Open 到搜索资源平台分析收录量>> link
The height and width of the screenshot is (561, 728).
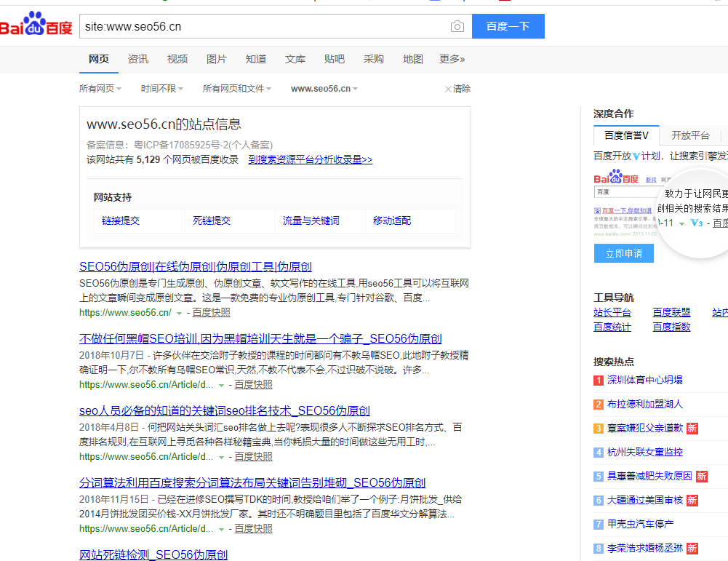(310, 160)
